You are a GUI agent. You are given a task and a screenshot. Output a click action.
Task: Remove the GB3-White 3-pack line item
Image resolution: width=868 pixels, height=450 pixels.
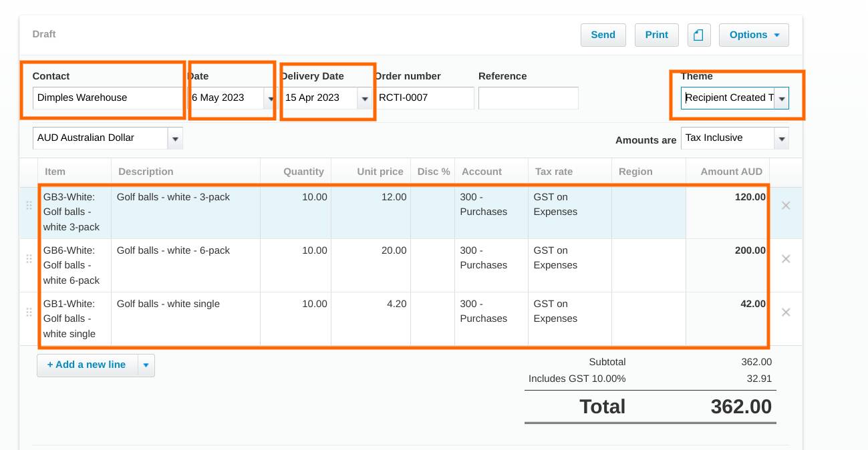786,206
